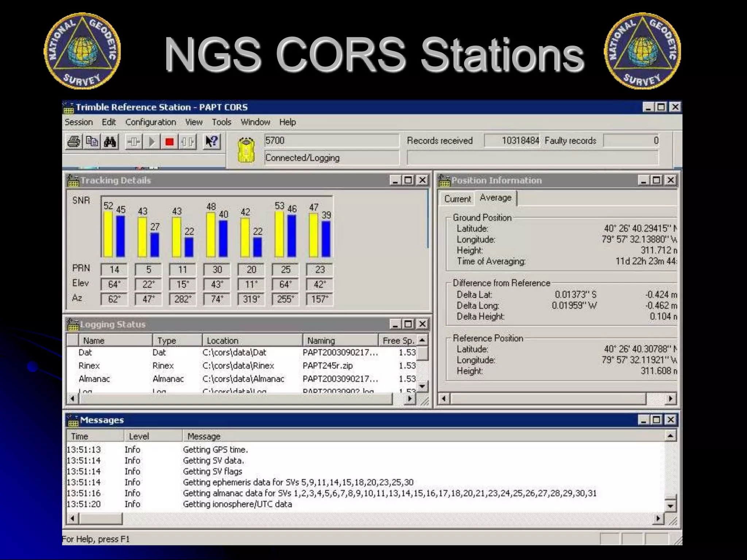Click the Naming column header
This screenshot has width=747, height=560.
(340, 340)
